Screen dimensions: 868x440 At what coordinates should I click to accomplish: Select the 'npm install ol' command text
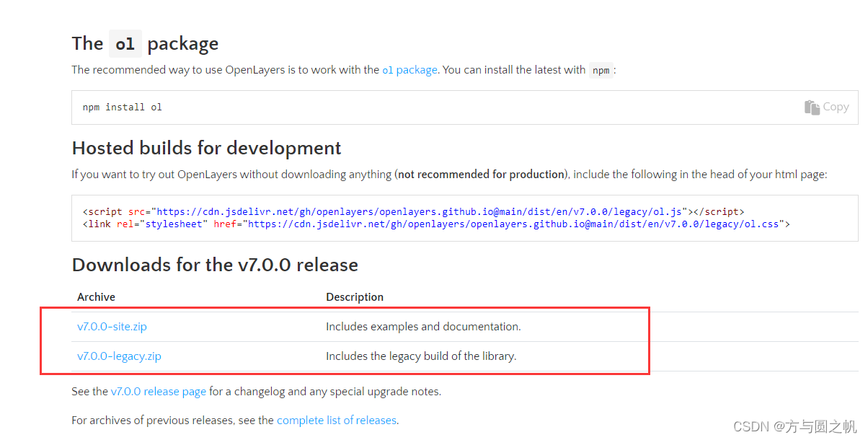pyautogui.click(x=123, y=106)
